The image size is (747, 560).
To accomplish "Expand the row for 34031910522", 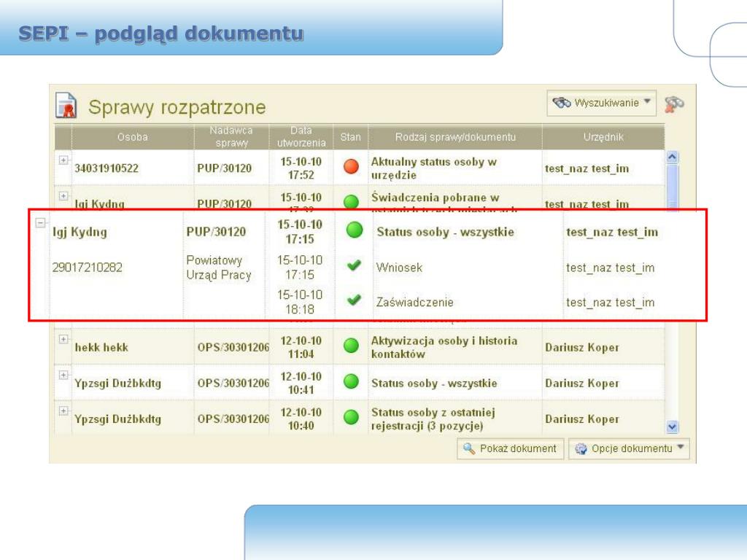I will [x=63, y=160].
